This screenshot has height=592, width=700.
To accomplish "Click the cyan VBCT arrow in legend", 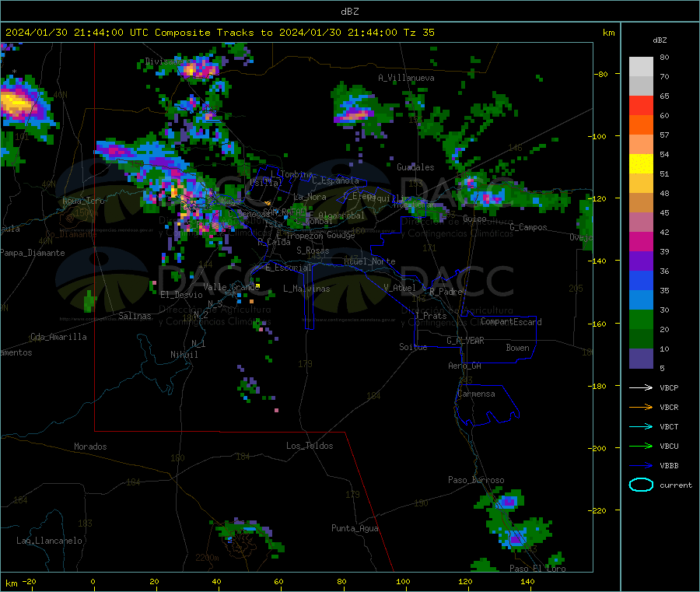I will (x=641, y=427).
